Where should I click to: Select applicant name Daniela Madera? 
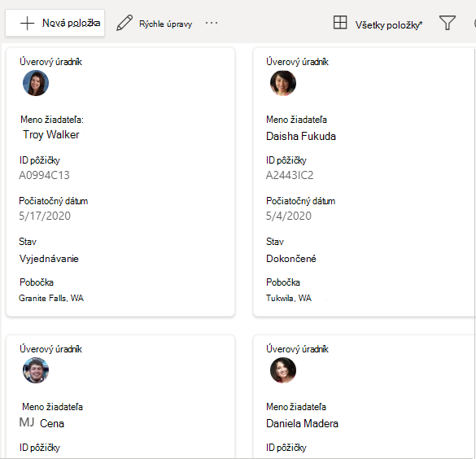302,423
